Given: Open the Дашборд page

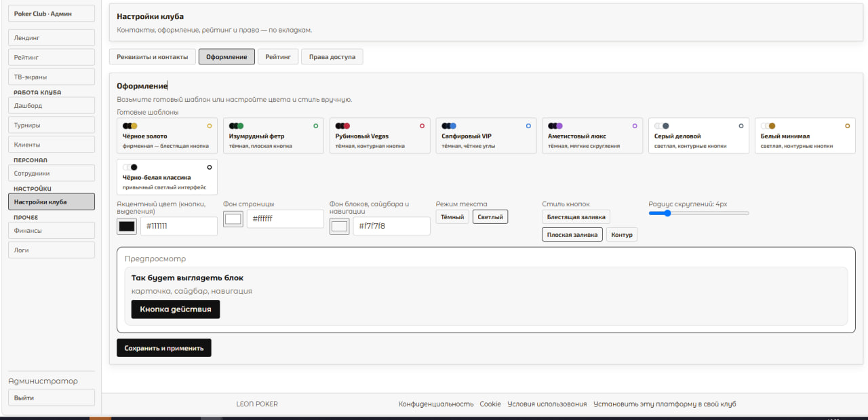Looking at the screenshot, I should point(52,105).
